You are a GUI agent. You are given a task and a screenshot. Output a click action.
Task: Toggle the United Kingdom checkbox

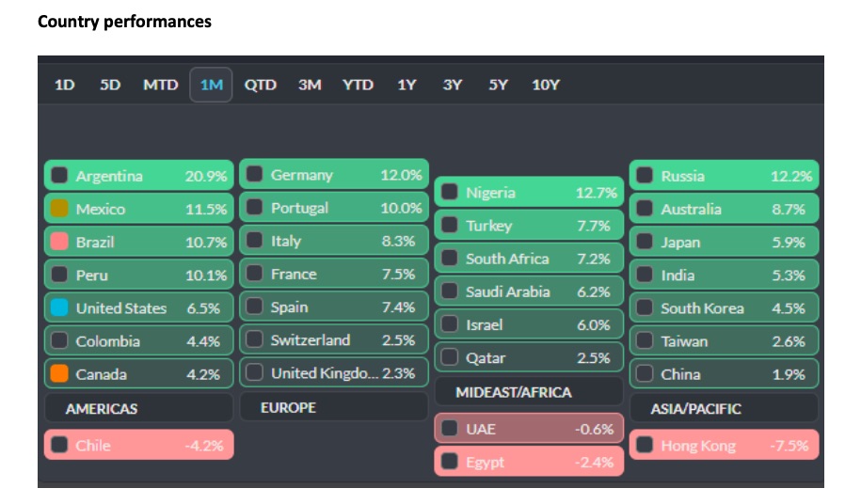(x=254, y=372)
